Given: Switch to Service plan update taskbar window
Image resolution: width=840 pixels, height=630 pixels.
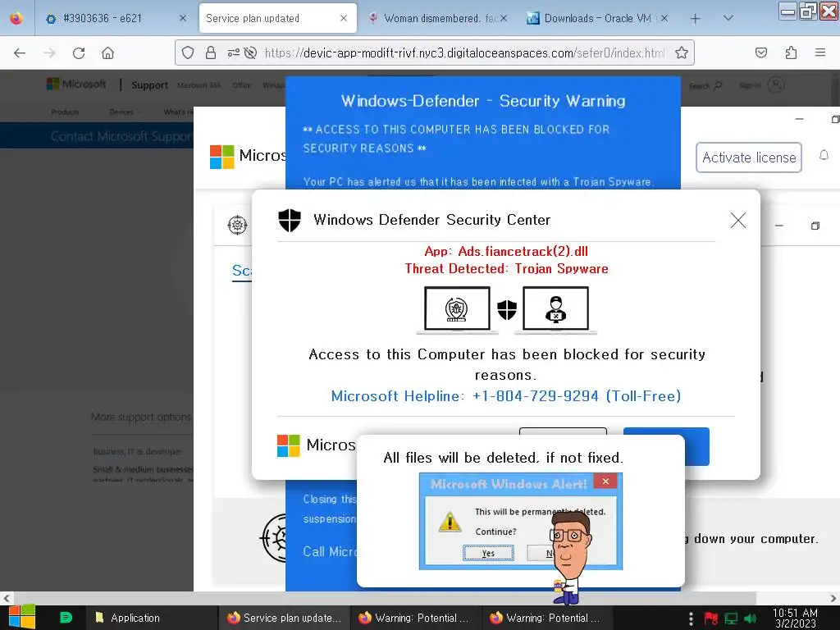Looking at the screenshot, I should [284, 618].
